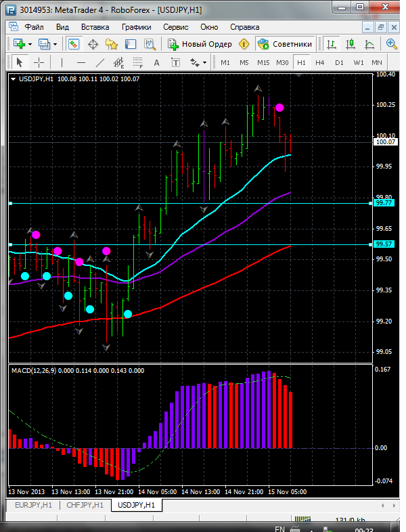This screenshot has width=406, height=532.
Task: Click the zoom in magnifier icon
Action: [391, 44]
